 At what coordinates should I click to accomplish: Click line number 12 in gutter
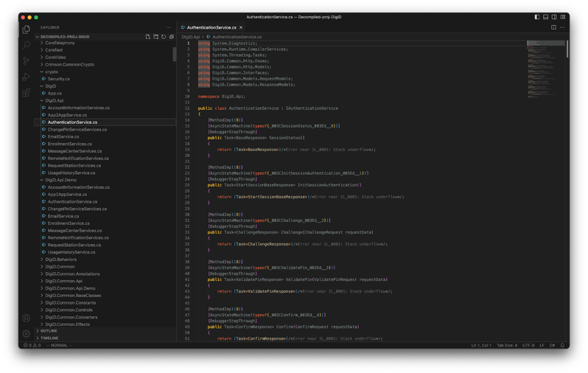coord(187,108)
